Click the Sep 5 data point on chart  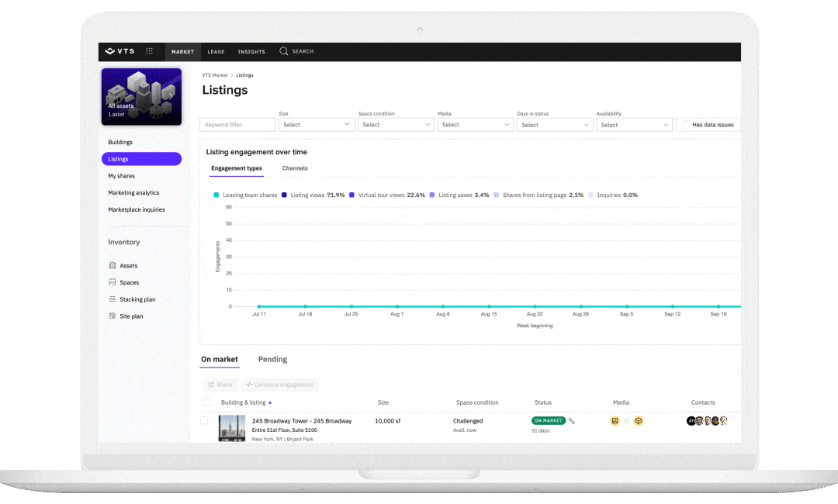coord(627,306)
